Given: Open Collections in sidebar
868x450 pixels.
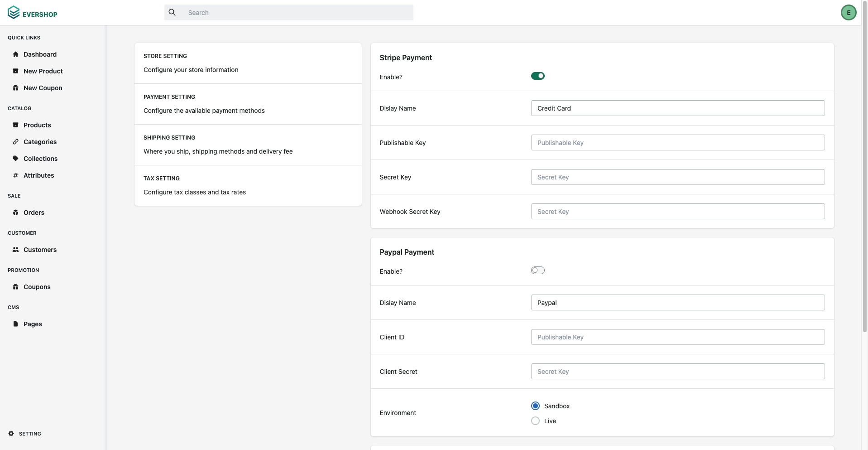Looking at the screenshot, I should 40,159.
